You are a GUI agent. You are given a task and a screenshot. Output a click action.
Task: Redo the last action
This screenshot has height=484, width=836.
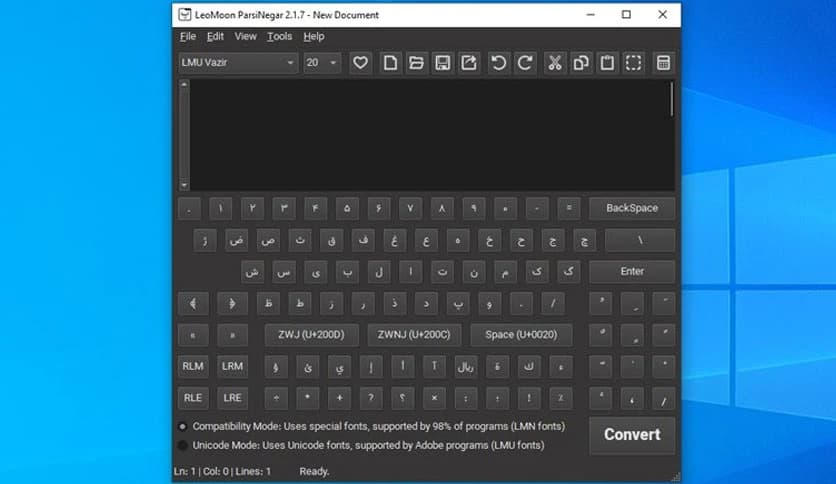525,63
